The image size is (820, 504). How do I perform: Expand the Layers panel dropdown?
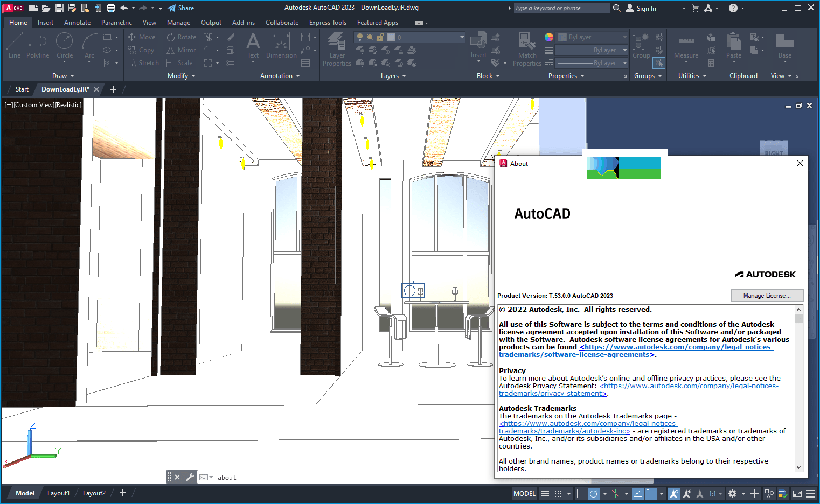[x=393, y=76]
